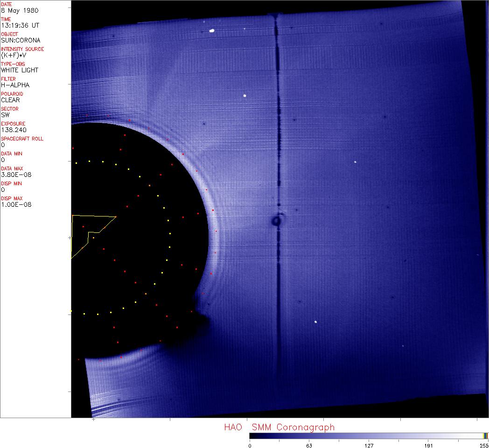Select the "INTENSITY SOURCE" label

pos(22,49)
